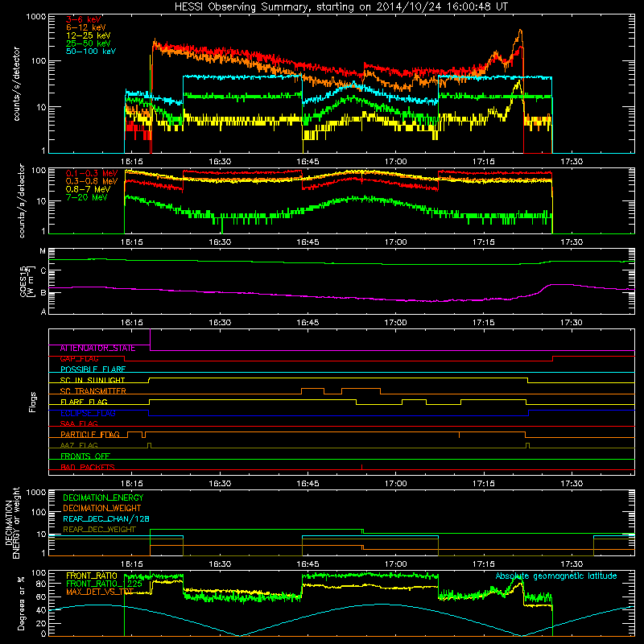Select the SC_IN_SUNLIGHT flag label
This screenshot has height=644, width=644.
click(x=93, y=380)
